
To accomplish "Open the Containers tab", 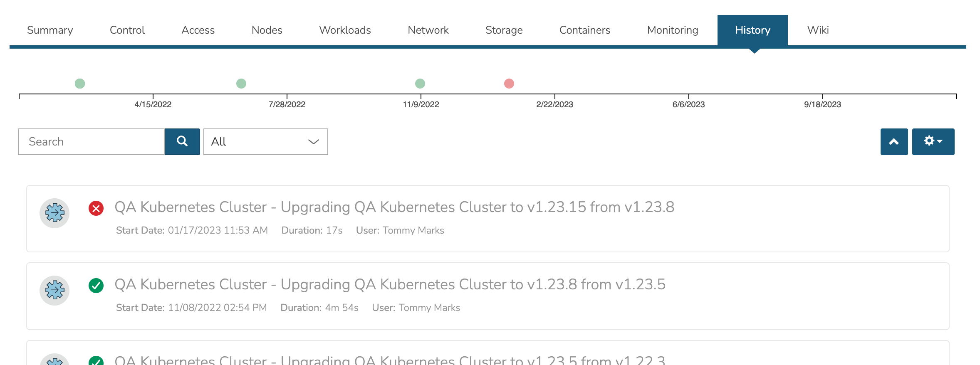I will point(584,30).
